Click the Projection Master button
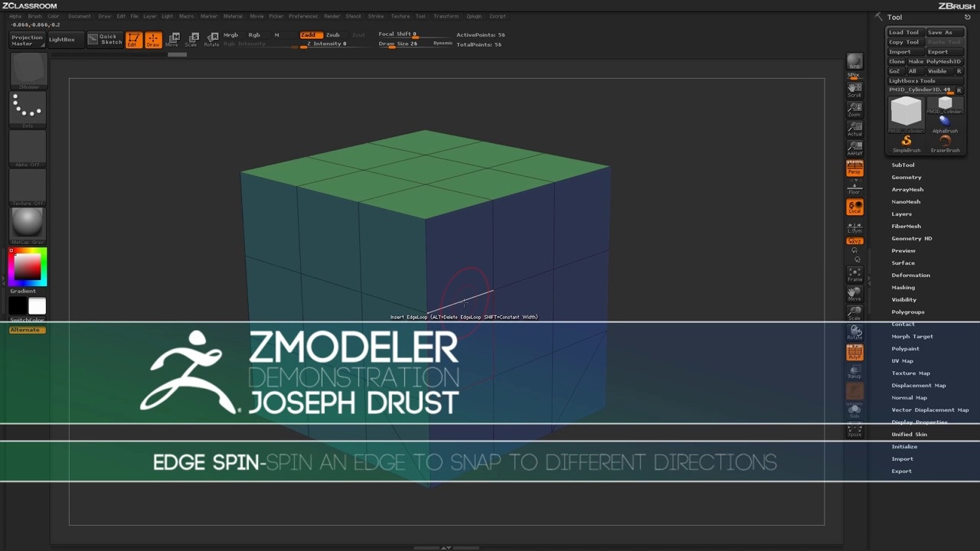 (x=27, y=40)
